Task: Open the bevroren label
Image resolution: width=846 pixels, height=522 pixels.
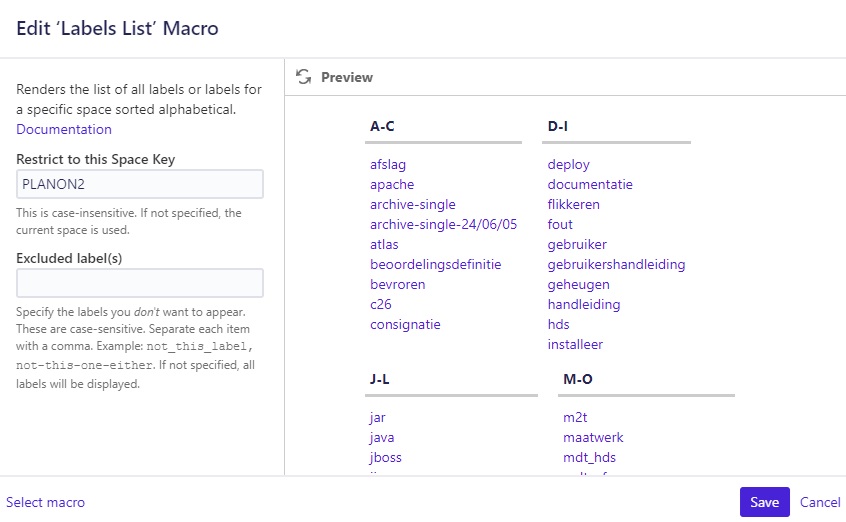Action: [398, 284]
